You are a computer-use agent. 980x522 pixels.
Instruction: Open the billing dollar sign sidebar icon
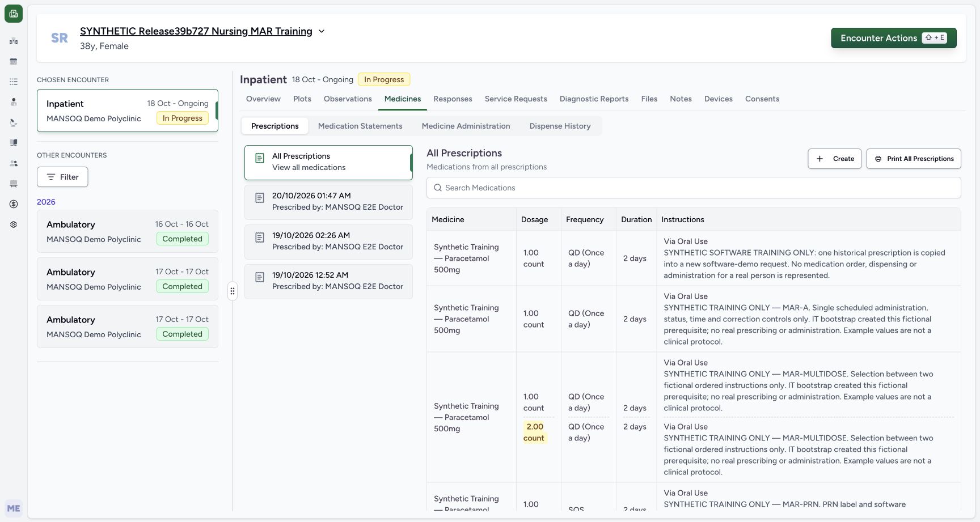coord(14,204)
